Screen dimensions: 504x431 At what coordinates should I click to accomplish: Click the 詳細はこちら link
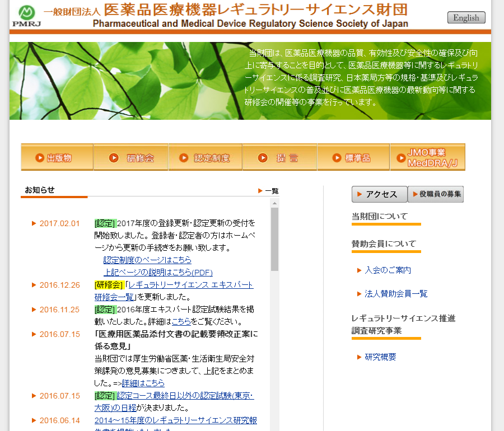143,383
